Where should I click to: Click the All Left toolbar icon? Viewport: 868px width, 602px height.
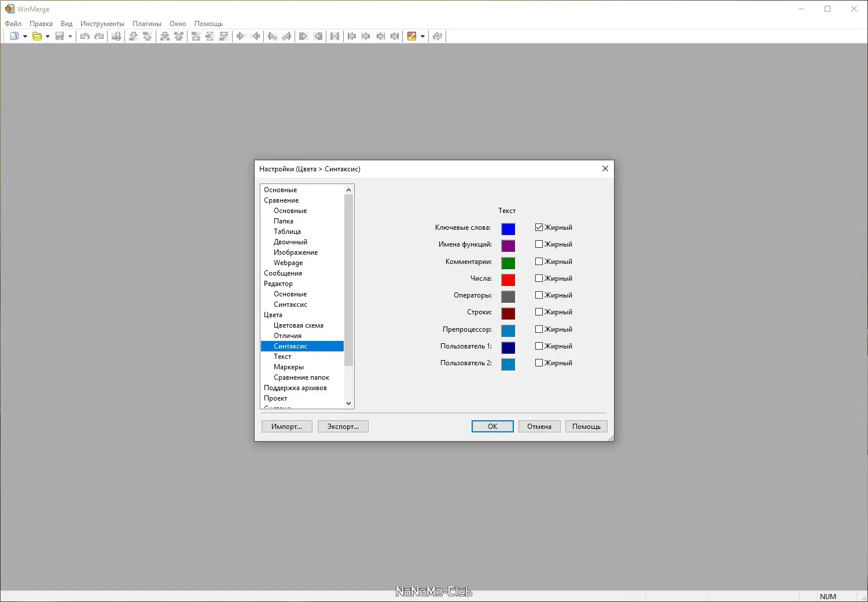pyautogui.click(x=318, y=36)
